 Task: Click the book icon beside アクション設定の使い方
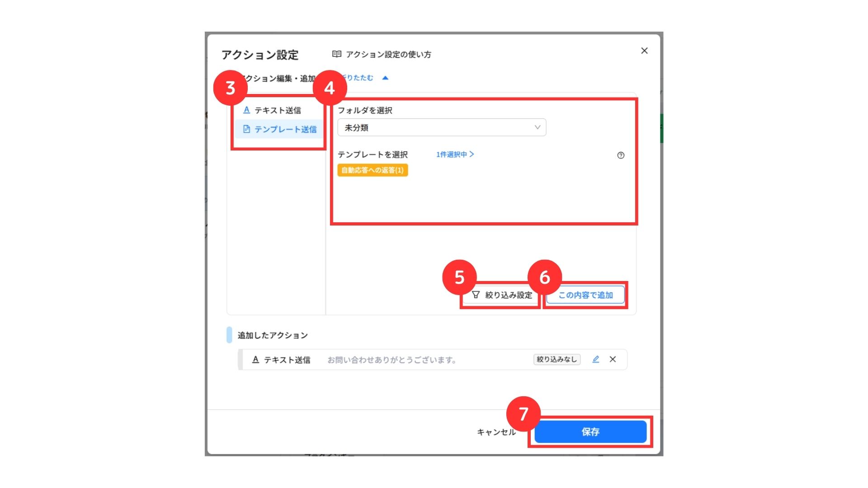(x=336, y=54)
